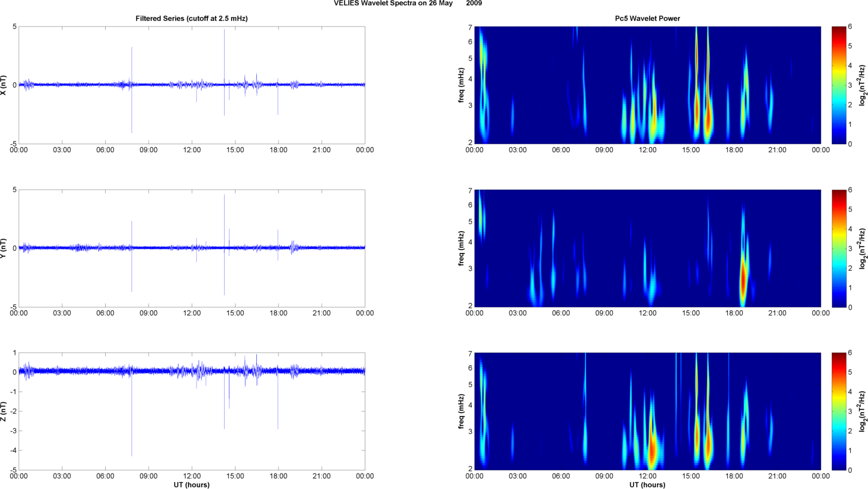Click 'freq (mHz)' label of the X wavelet spectrogram
868x489 pixels.
461,85
